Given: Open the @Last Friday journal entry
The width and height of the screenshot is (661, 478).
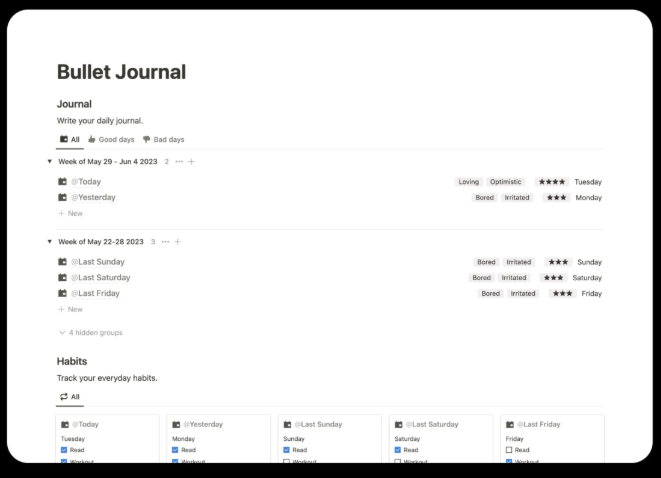Looking at the screenshot, I should [95, 293].
